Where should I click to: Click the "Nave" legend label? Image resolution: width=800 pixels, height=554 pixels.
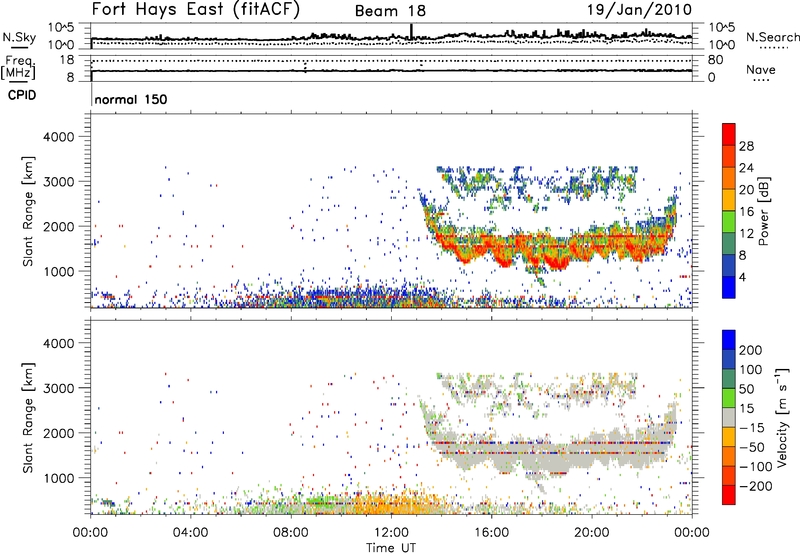point(761,69)
